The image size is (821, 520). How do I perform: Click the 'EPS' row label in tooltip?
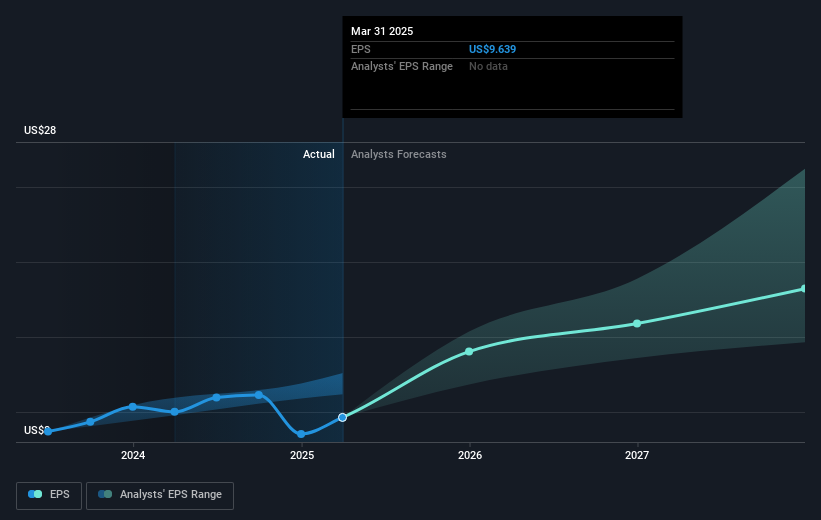pos(361,49)
